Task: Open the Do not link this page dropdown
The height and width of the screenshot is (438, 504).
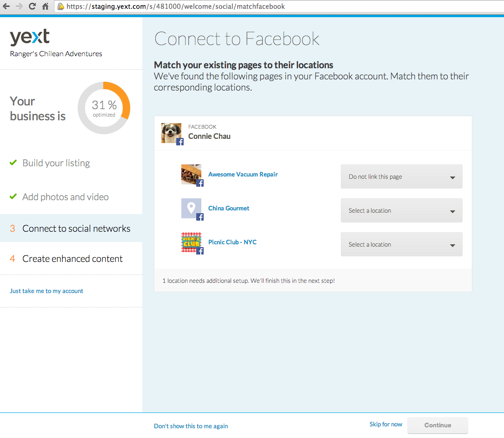Action: coord(401,177)
